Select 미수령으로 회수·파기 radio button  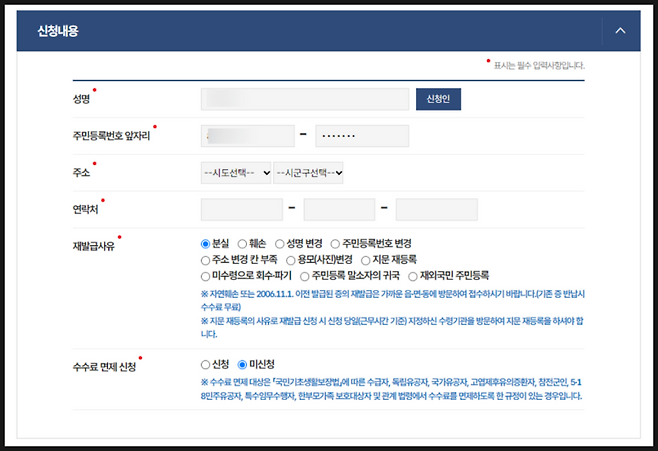coord(207,274)
